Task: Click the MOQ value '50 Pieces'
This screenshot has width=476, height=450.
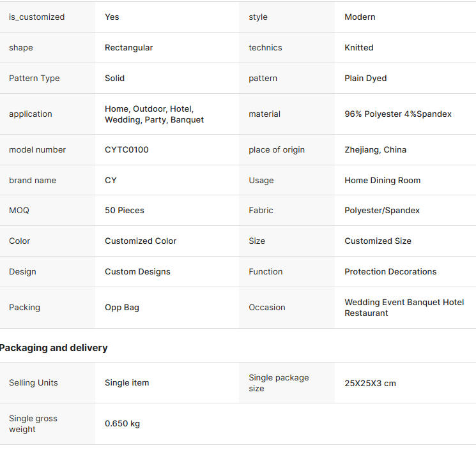Action: click(124, 211)
